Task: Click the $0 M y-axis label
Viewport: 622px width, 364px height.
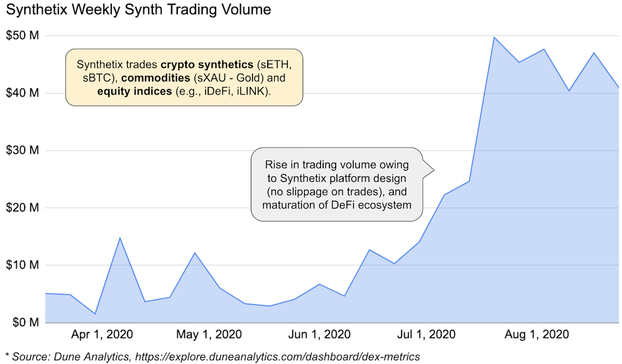Action: pos(25,322)
